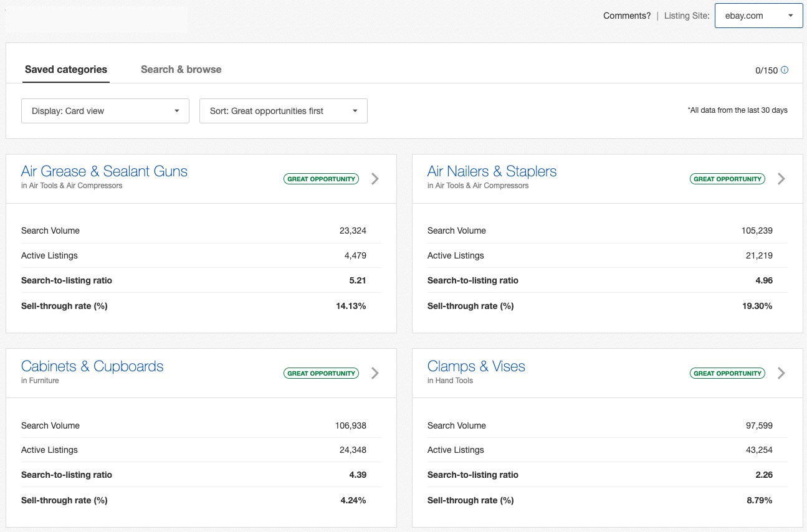Screen dimensions: 807x532
Task: Open Air Nailers & Staplers card chevron
Action: [x=781, y=179]
